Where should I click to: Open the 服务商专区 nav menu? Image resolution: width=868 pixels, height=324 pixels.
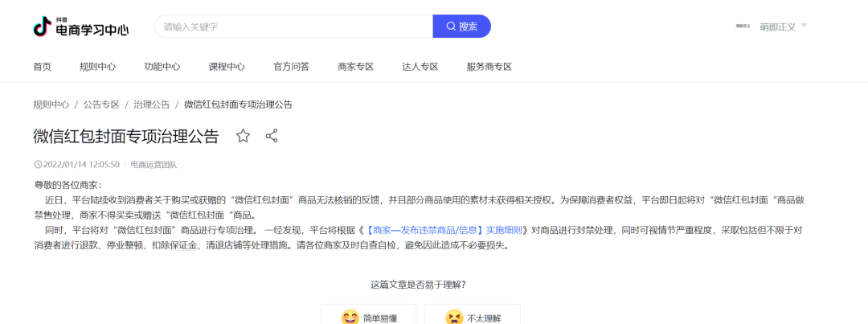click(489, 67)
